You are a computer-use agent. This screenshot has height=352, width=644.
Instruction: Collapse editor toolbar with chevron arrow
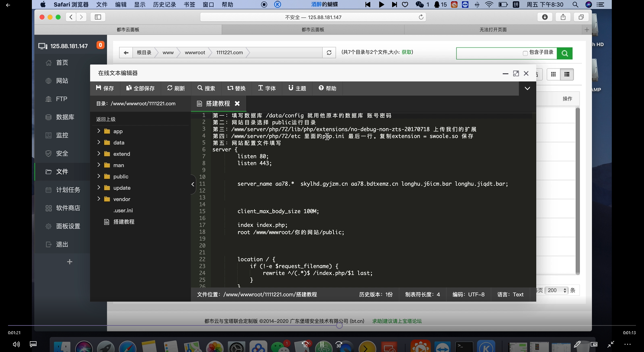pyautogui.click(x=527, y=88)
